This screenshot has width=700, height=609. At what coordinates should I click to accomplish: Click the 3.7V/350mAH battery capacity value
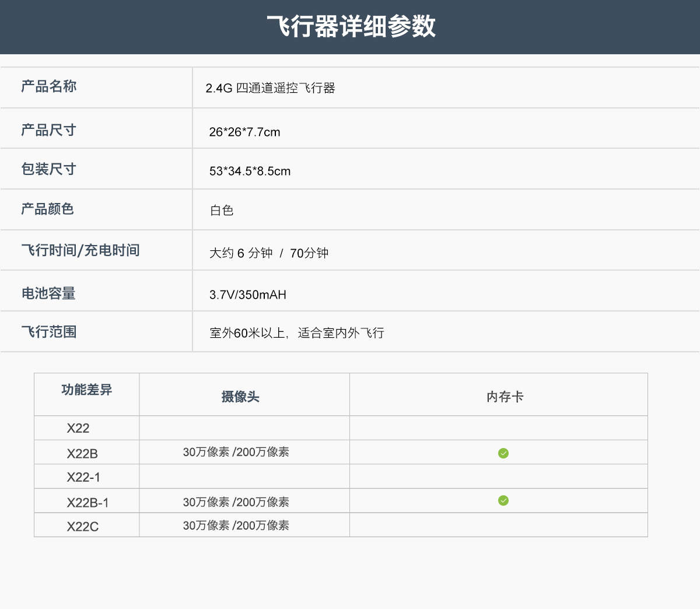248,295
